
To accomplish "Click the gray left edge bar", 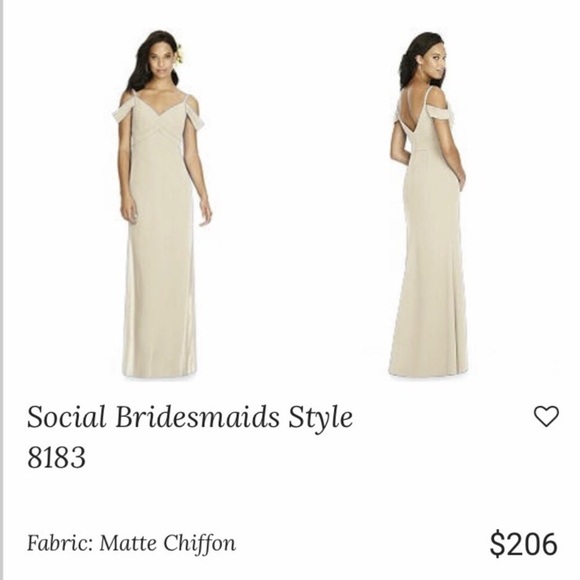I will pos(1,290).
